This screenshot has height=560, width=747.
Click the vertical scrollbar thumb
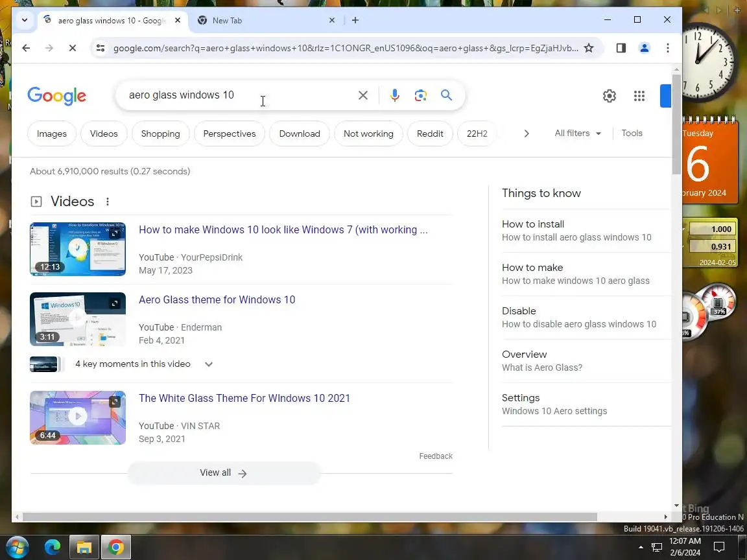click(676, 124)
